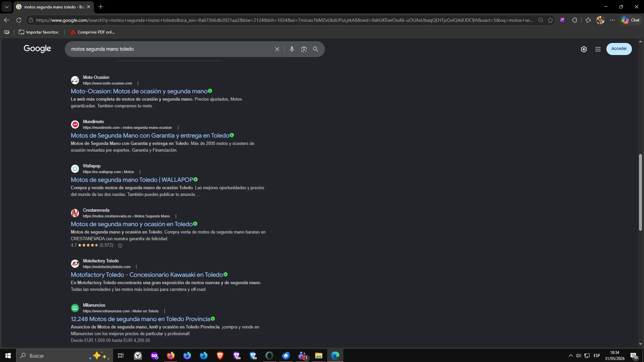Click the Acceder sign-in button

pos(619,49)
